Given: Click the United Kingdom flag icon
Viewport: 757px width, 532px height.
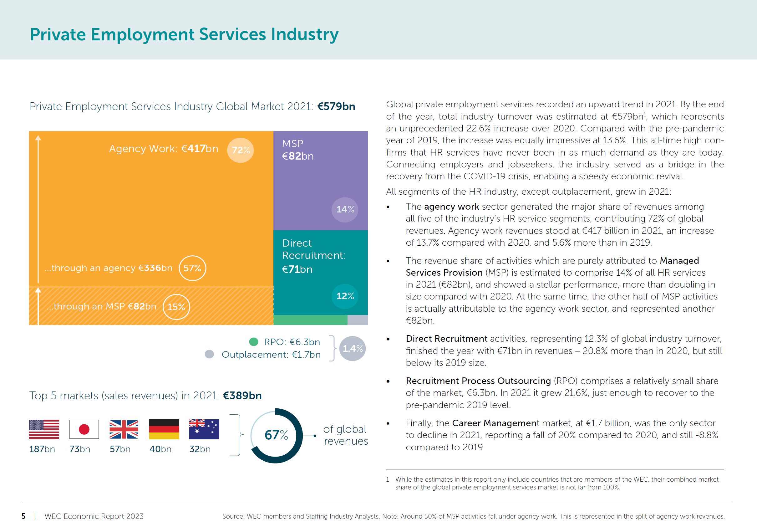Looking at the screenshot, I should (124, 429).
